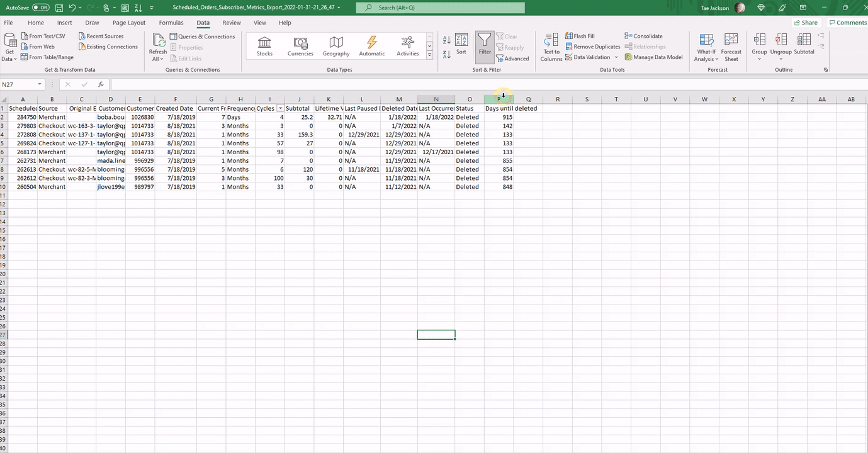Create a Forecast Sheet
Screen dimensions: 868x453
(x=731, y=48)
